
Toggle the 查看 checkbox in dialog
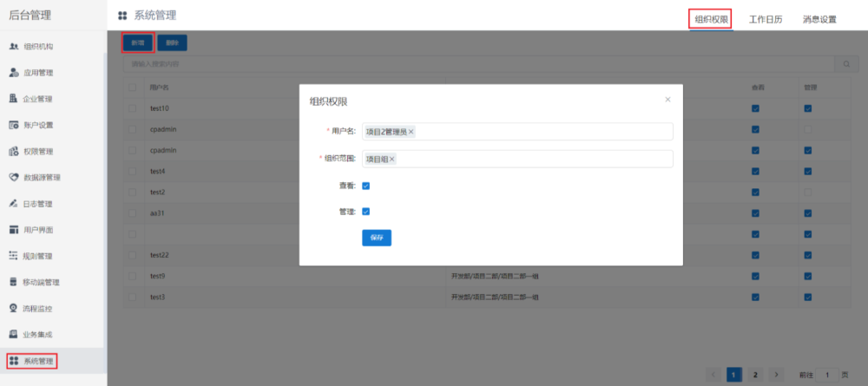pos(366,186)
